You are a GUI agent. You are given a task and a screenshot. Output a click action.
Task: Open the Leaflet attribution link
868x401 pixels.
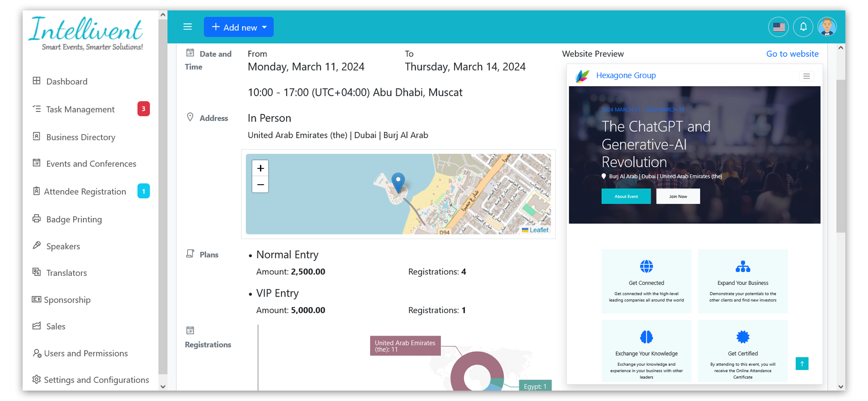(539, 230)
